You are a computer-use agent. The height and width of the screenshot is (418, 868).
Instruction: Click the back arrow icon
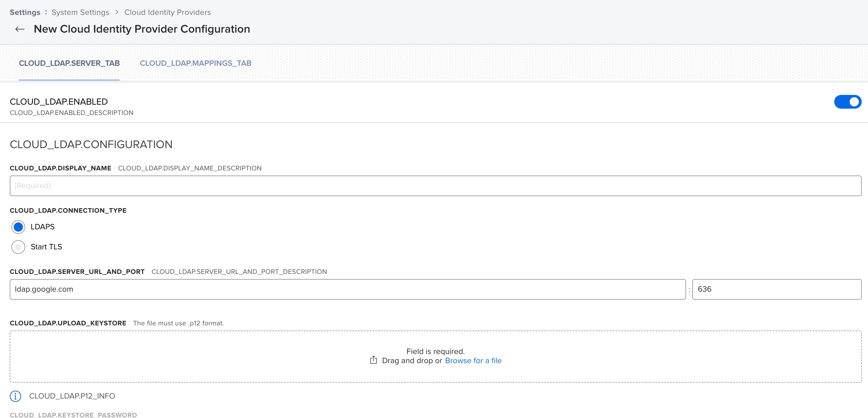coord(20,29)
